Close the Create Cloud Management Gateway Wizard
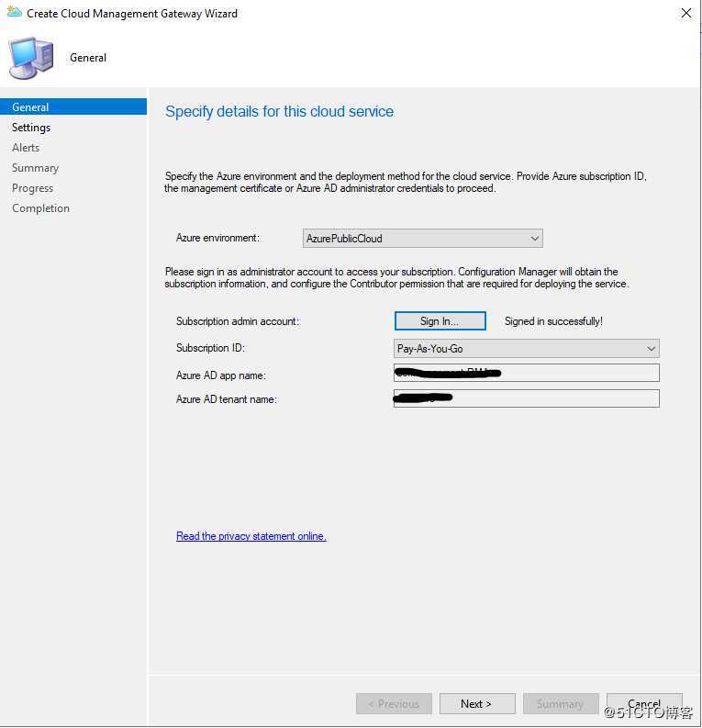 coord(685,13)
